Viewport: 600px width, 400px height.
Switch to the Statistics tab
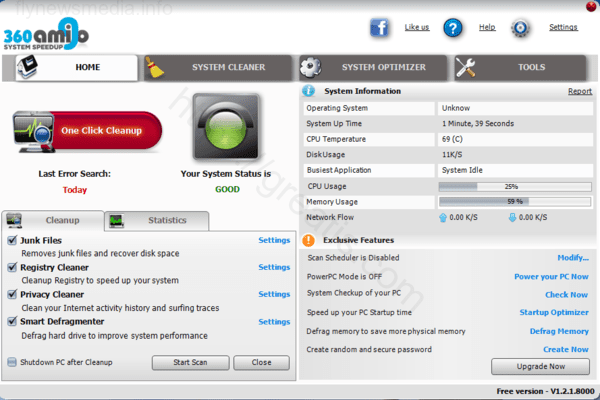[x=157, y=220]
